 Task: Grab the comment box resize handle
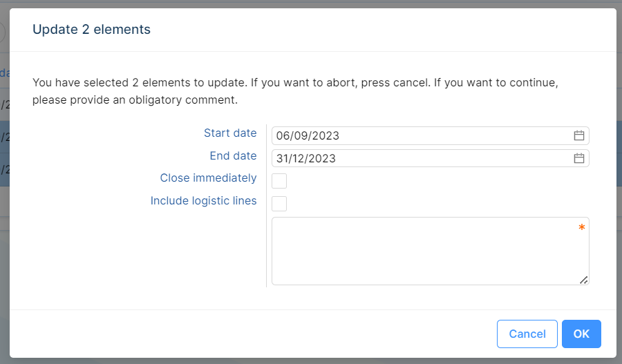pos(584,280)
